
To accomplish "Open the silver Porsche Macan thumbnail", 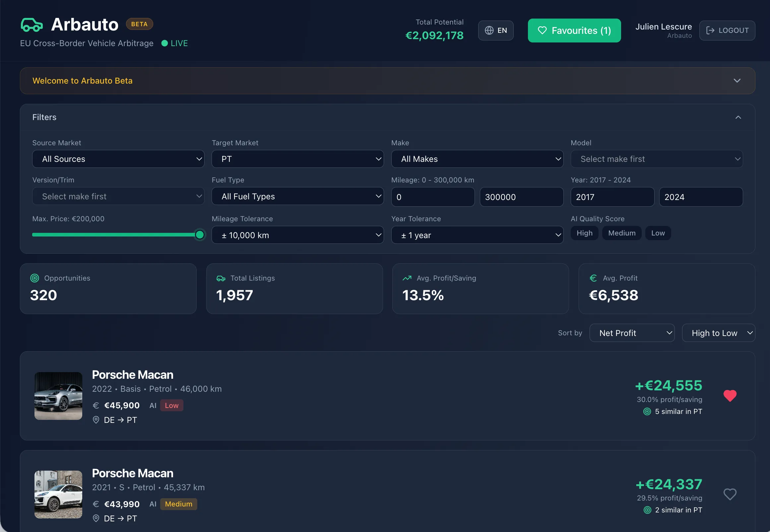I will point(58,396).
